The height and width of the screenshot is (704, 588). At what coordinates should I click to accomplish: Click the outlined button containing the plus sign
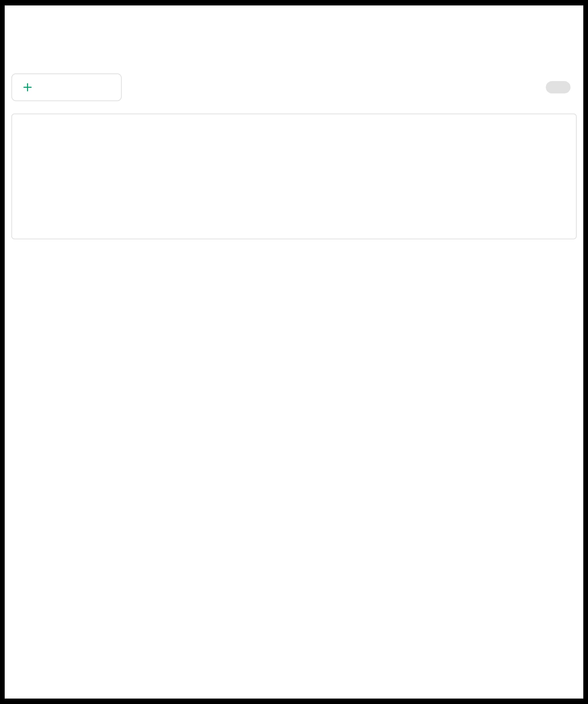[66, 87]
